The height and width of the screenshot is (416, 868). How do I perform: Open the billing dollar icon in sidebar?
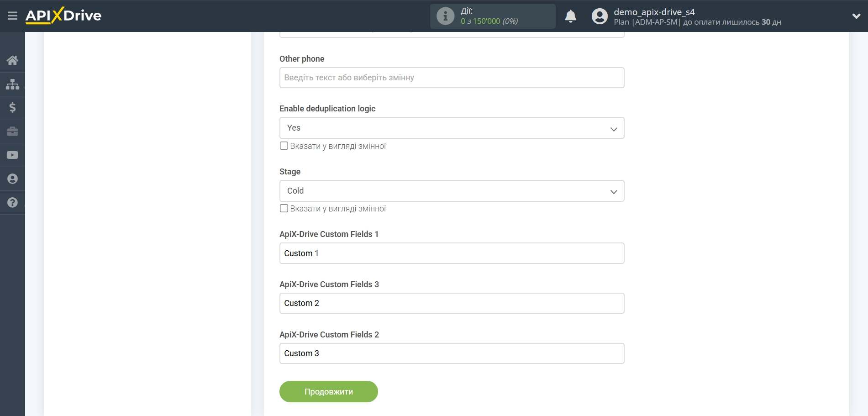click(x=12, y=108)
